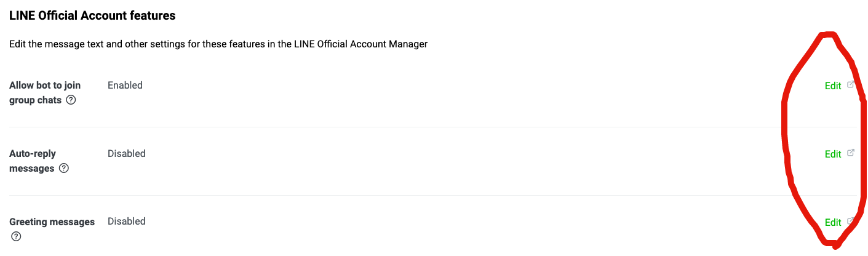Viewport: 868px width, 256px height.
Task: Click the words "group chats" in the first label
Action: click(36, 100)
